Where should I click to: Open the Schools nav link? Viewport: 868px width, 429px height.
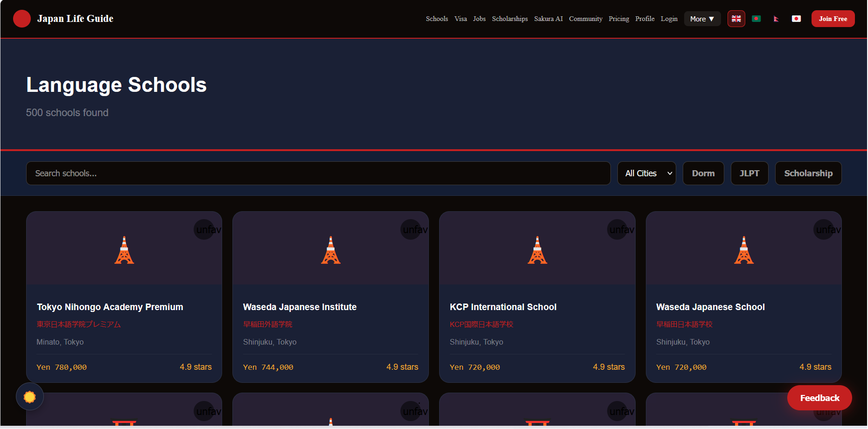click(437, 19)
